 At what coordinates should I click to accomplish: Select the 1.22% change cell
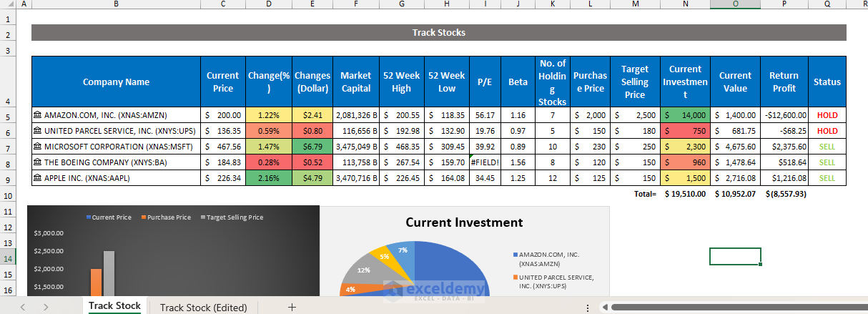(268, 115)
